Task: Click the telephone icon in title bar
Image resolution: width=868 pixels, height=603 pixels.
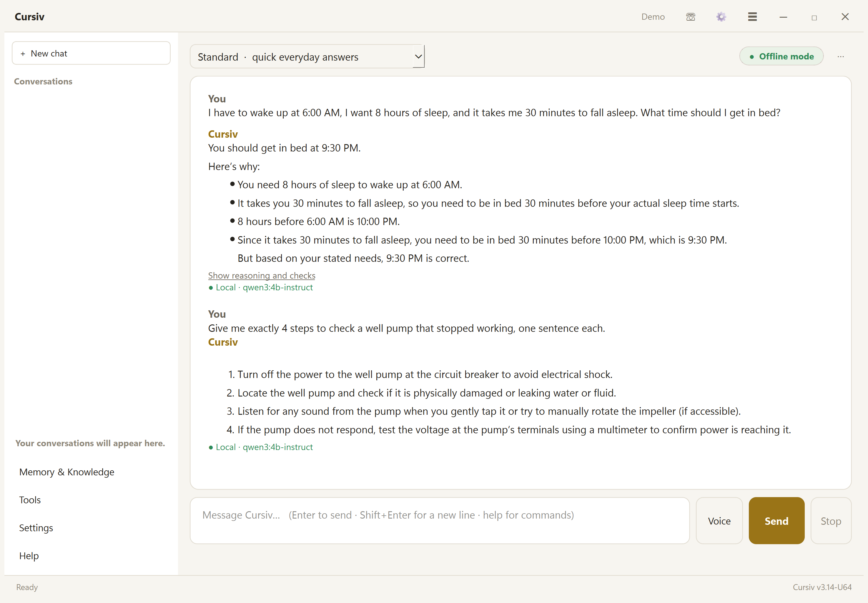Action: 690,17
